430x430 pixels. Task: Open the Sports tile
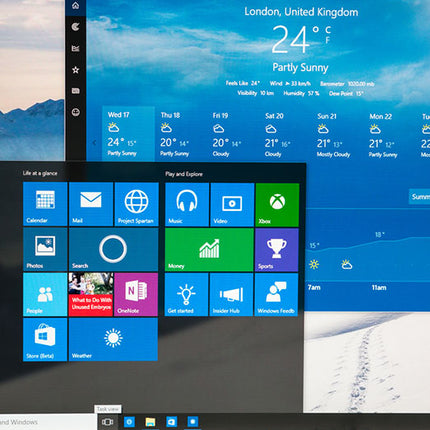point(277,250)
